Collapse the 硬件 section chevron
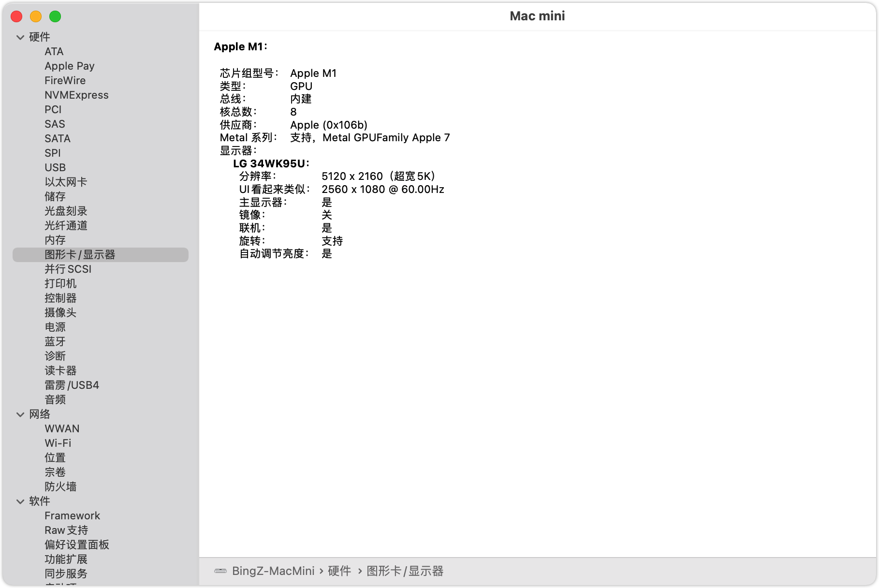Screen dimensions: 879x588 (20, 37)
